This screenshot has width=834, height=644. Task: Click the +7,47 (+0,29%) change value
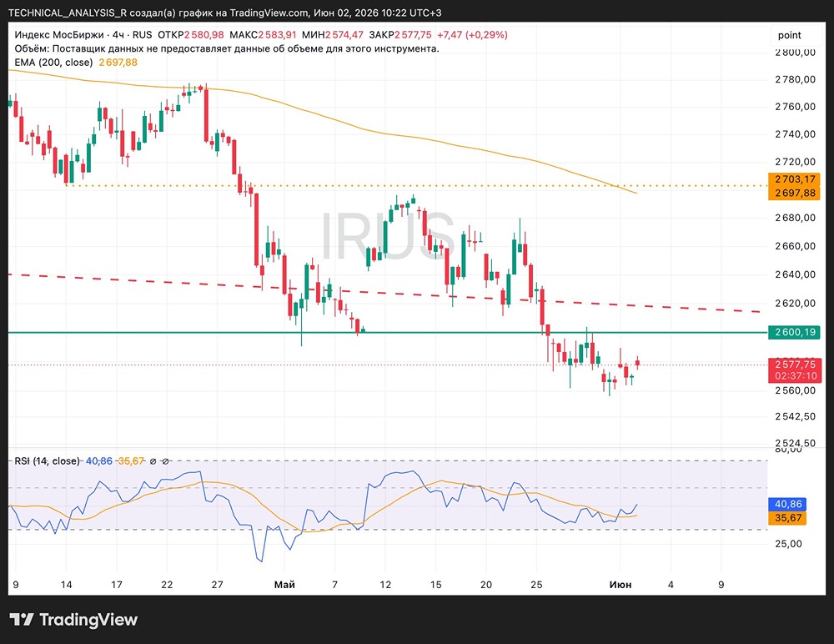[x=472, y=35]
